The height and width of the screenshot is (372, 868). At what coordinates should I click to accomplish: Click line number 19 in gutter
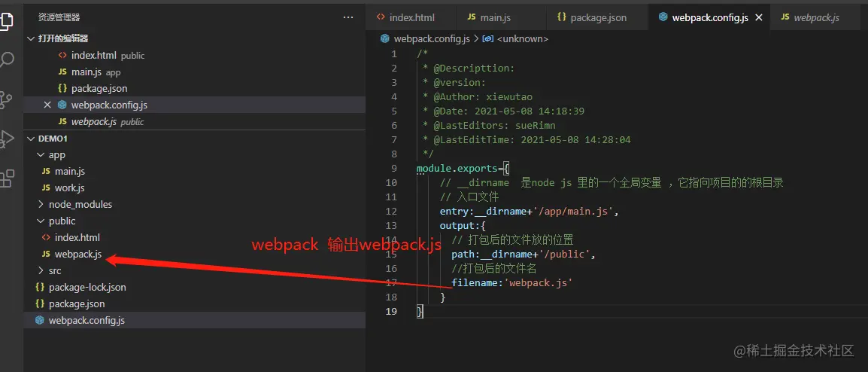(x=391, y=312)
